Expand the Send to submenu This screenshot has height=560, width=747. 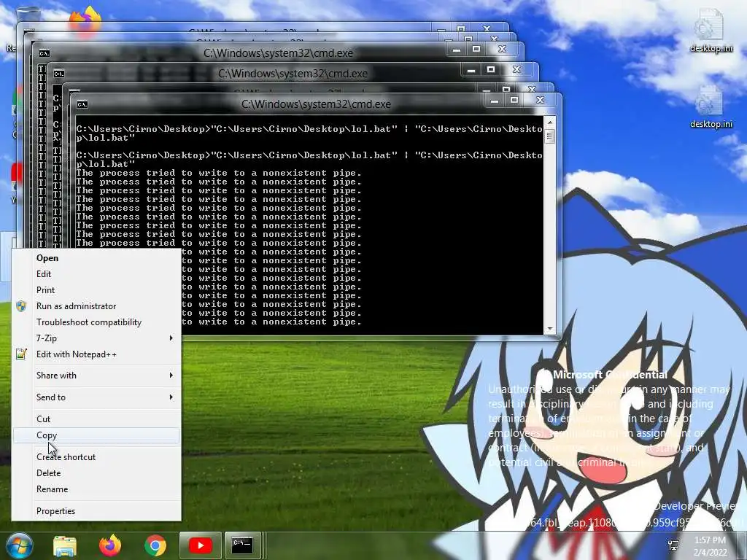point(96,397)
